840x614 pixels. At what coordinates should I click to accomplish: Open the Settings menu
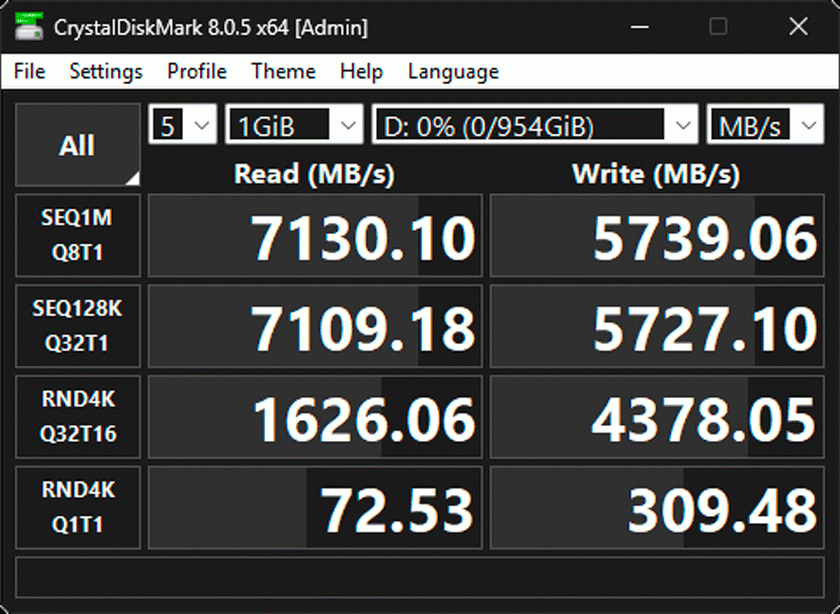point(106,71)
